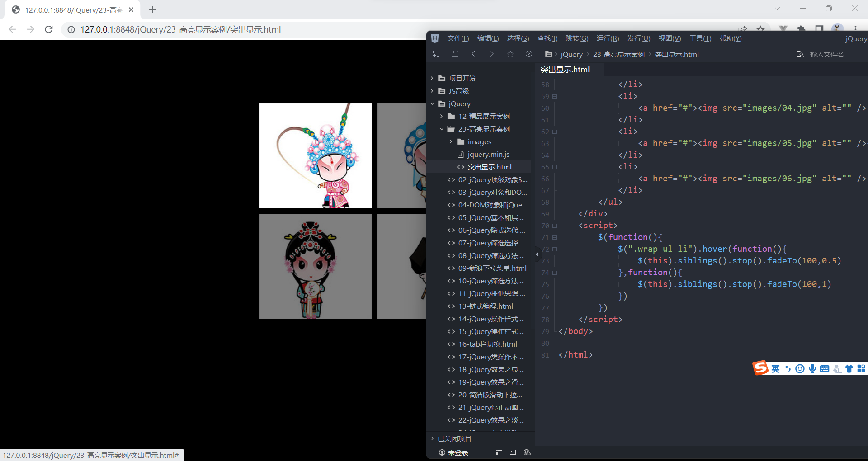The height and width of the screenshot is (461, 868).
Task: Run the current file with the play icon
Action: [528, 54]
